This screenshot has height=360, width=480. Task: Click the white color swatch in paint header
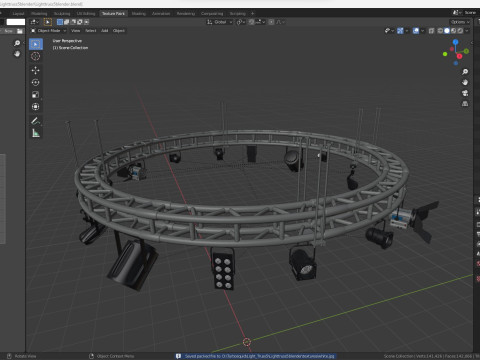click(x=16, y=22)
